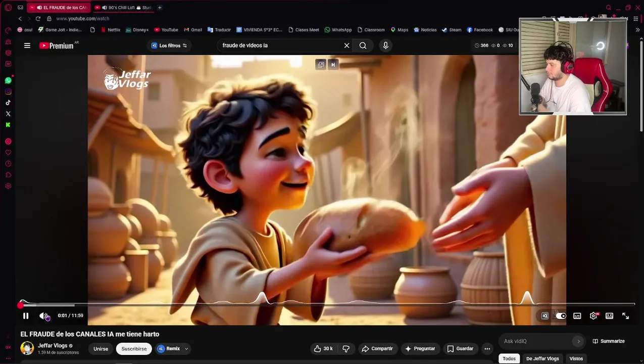This screenshot has height=364, width=644.
Task: Select the Todos chip
Action: click(x=509, y=358)
